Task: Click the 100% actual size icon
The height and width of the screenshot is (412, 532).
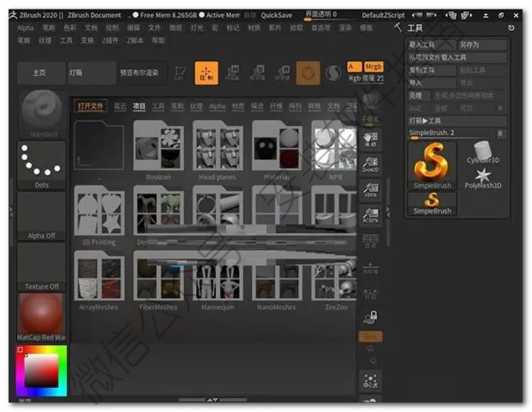Action: click(370, 190)
